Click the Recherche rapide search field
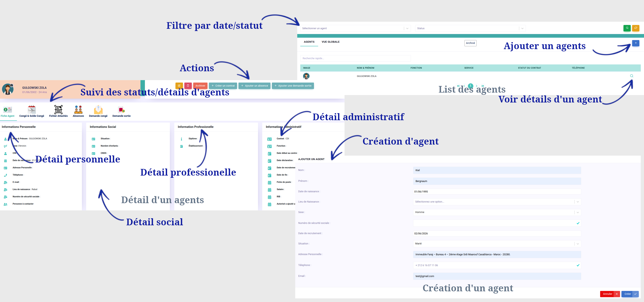The height and width of the screenshot is (302, 644). click(355, 58)
